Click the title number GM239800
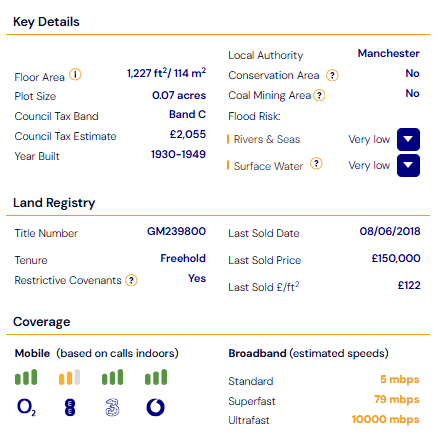Screen dimensions: 439x436 (176, 231)
